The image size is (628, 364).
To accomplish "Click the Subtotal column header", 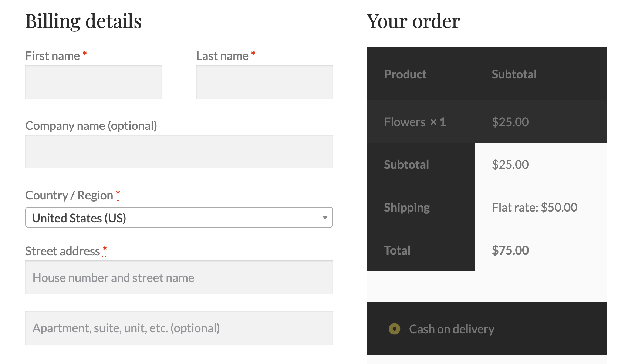I will (x=514, y=74).
